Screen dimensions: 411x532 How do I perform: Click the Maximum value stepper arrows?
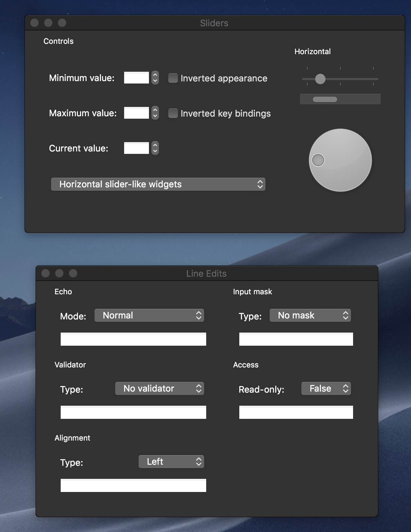(x=155, y=113)
